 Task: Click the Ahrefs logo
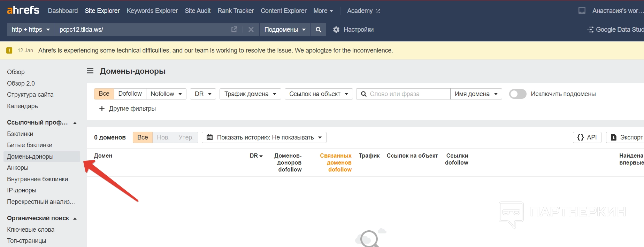click(23, 10)
